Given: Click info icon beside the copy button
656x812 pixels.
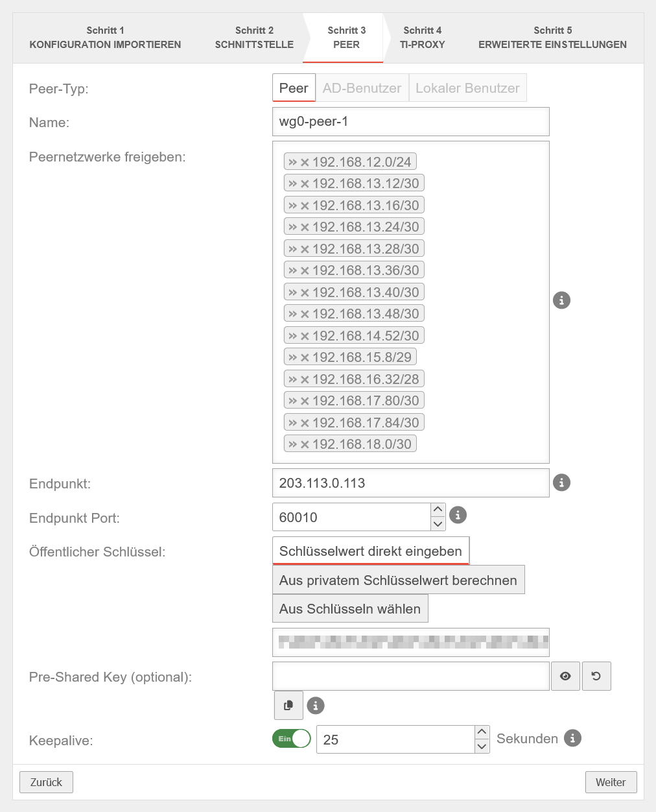Looking at the screenshot, I should coord(316,706).
